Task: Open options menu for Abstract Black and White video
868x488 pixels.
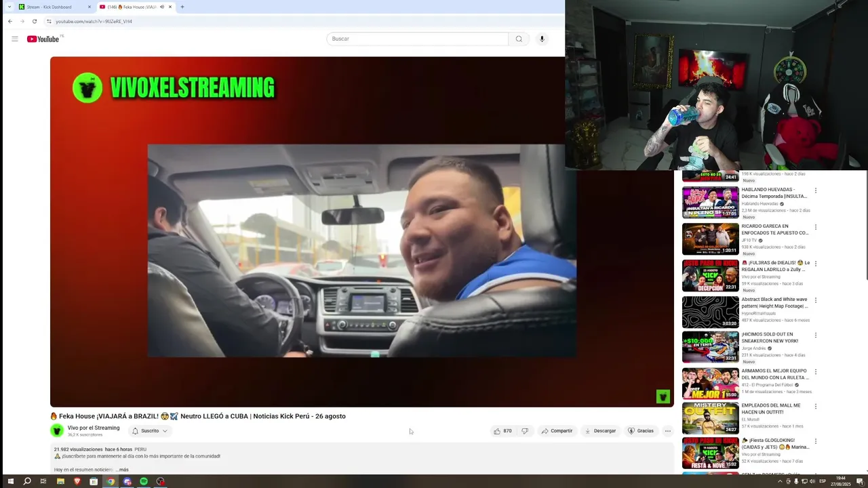Action: (x=815, y=300)
